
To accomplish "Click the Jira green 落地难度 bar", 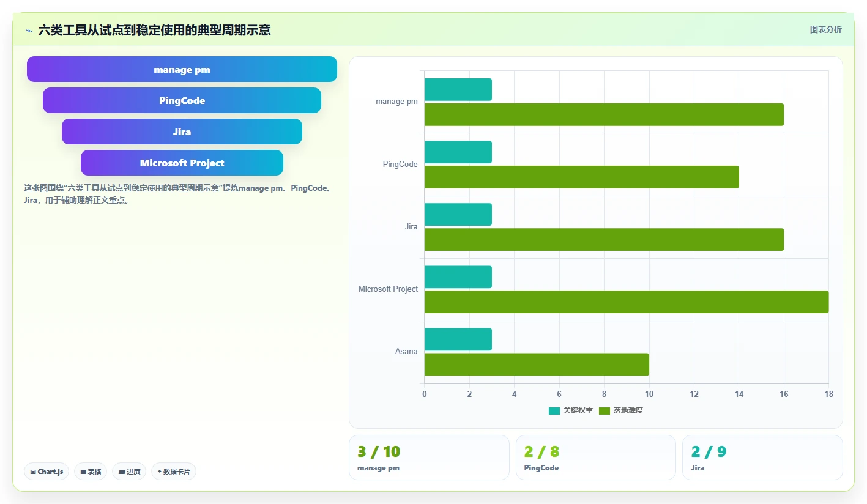I will tap(604, 239).
